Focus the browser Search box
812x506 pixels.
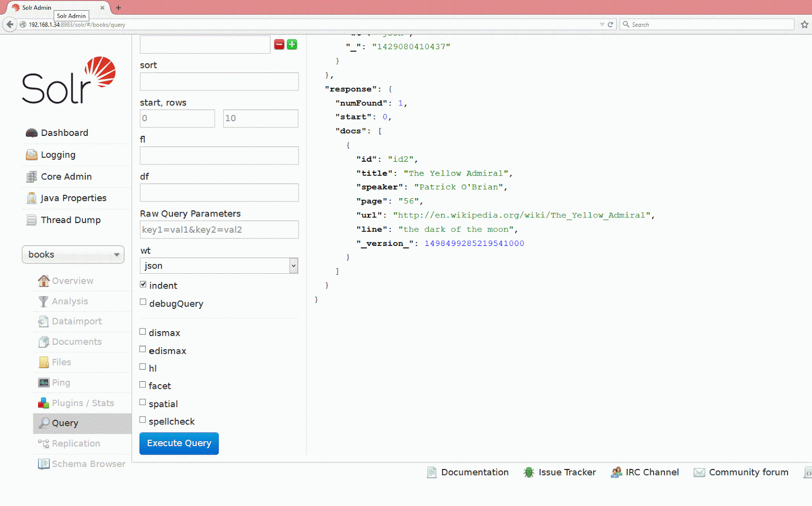(x=707, y=24)
